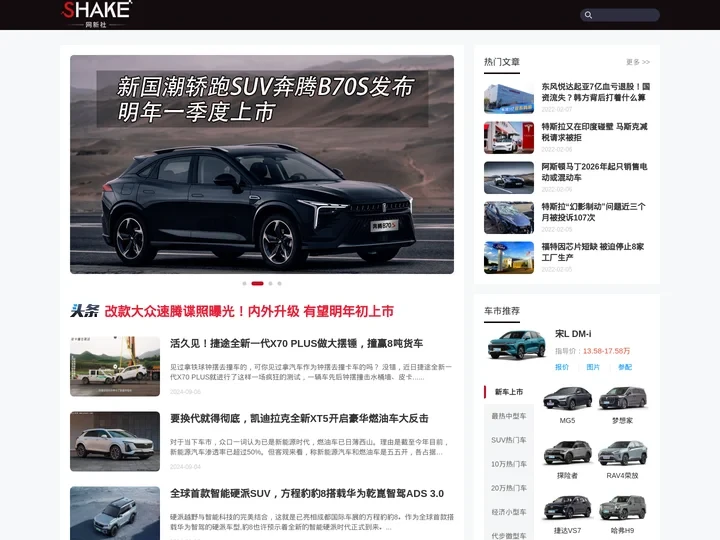Screen dimensions: 720x540
Task: Open the 特斯拉幻影制动 article thumbnail
Action: click(509, 218)
